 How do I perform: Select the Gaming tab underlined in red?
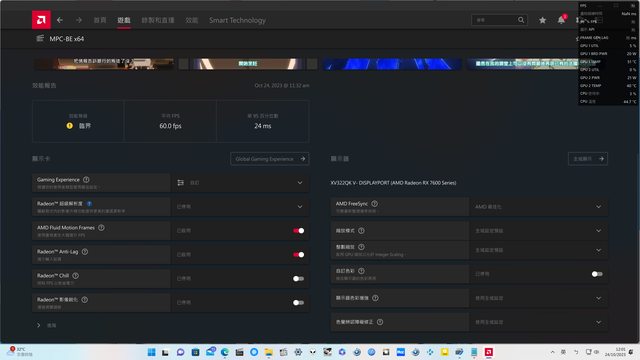(124, 20)
